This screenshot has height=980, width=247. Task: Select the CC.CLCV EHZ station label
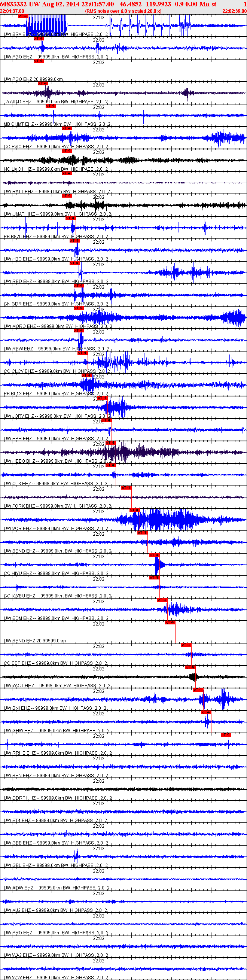[x=57, y=371]
